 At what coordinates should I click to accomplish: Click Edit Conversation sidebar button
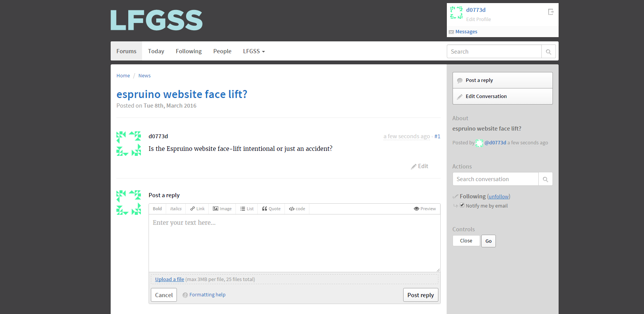[x=502, y=96]
